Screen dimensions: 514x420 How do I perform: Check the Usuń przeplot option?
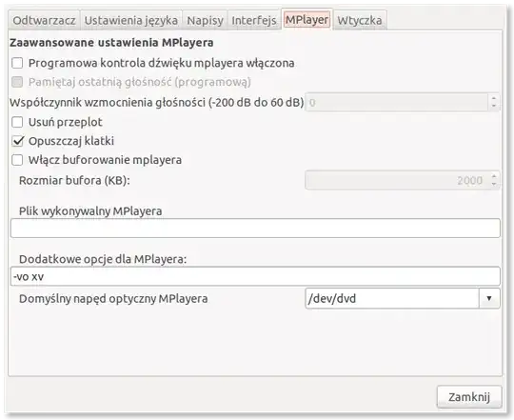click(17, 122)
